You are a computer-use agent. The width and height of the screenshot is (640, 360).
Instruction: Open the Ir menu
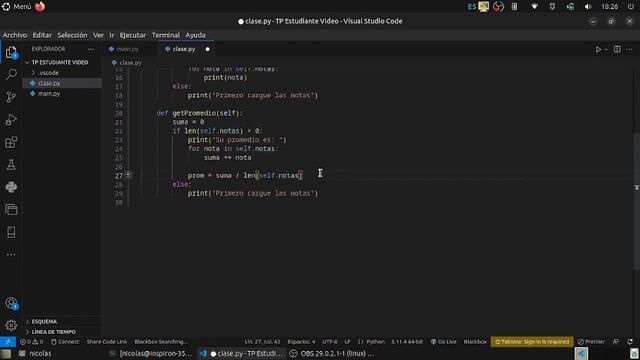[111, 35]
